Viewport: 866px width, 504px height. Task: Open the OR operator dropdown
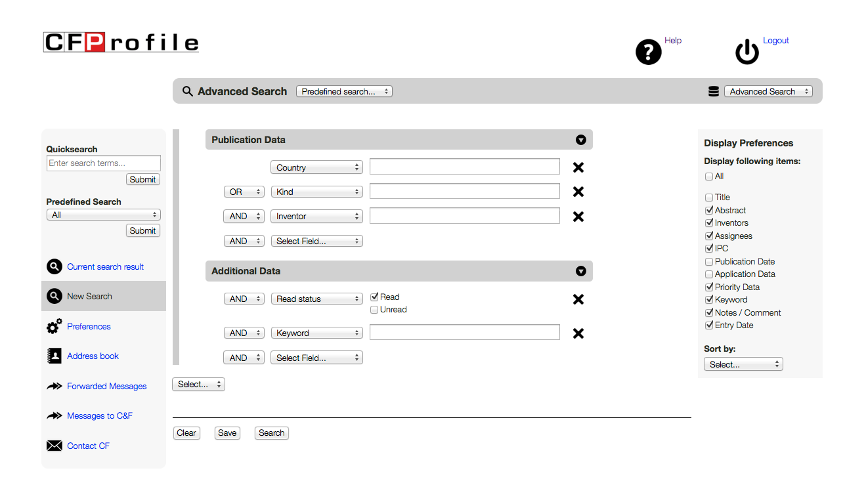point(244,192)
